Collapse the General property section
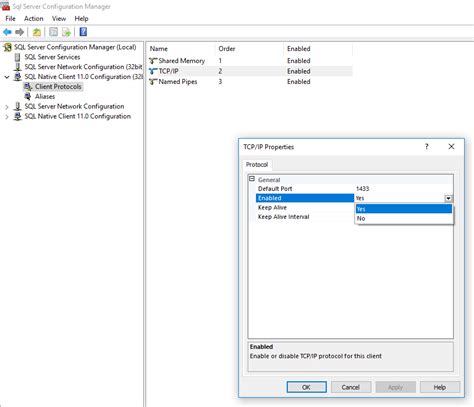The image size is (474, 407). point(252,179)
